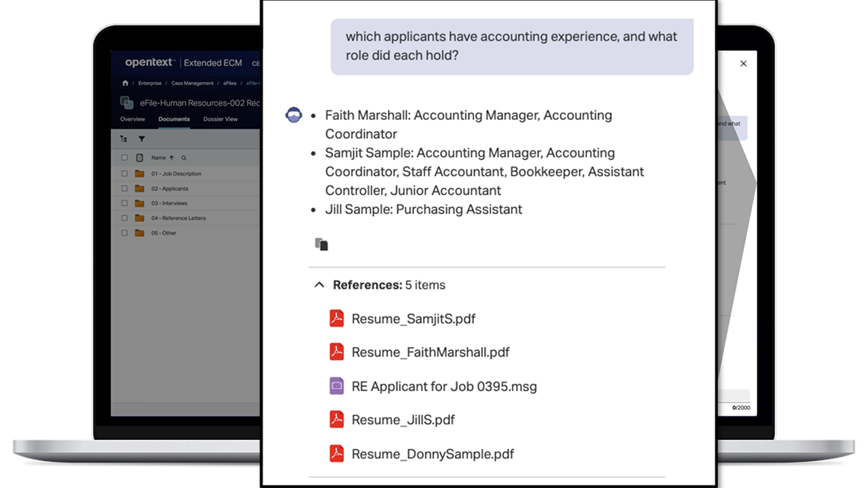
Task: Open the filter funnel icon
Action: [x=142, y=139]
